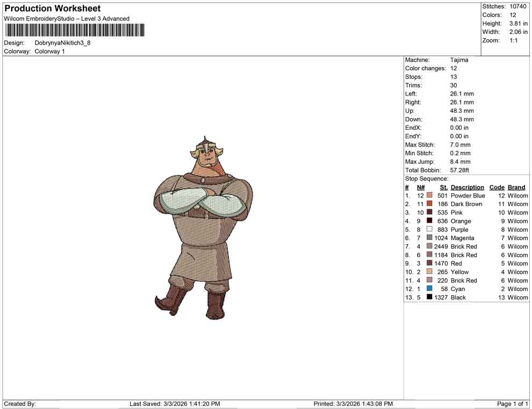Click the "Printed: 3/3/2026 1:43:08 PM" footer
The width and height of the screenshot is (532, 409).
coord(353,404)
